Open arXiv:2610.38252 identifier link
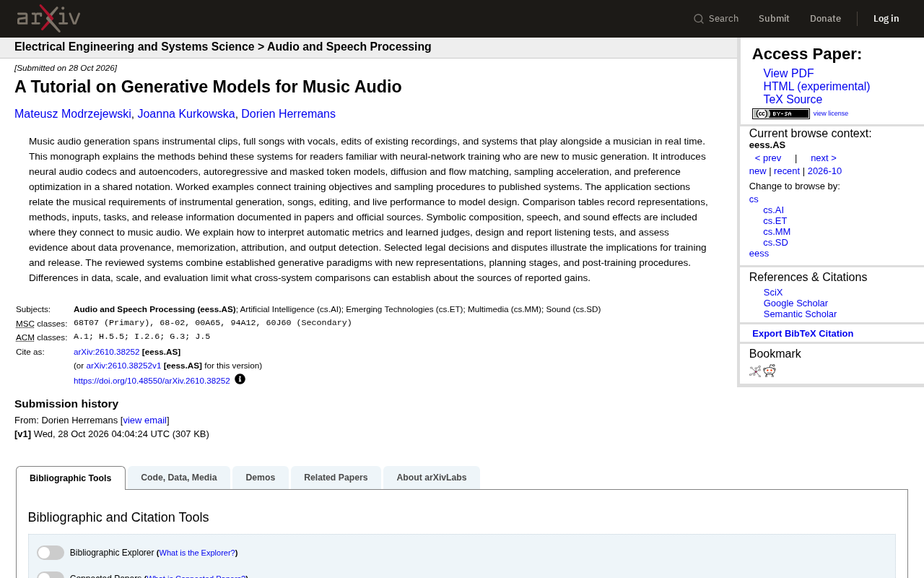 (107, 352)
